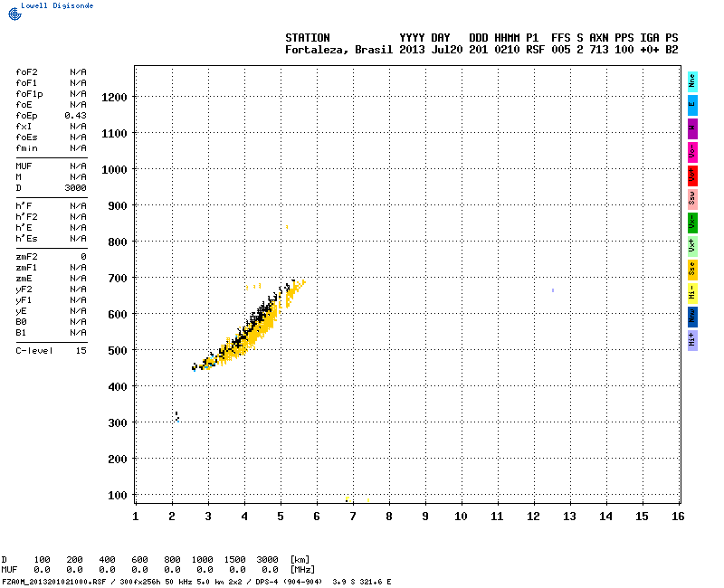Click the 'B1' parameter label
The height and width of the screenshot is (588, 724).
tap(21, 333)
